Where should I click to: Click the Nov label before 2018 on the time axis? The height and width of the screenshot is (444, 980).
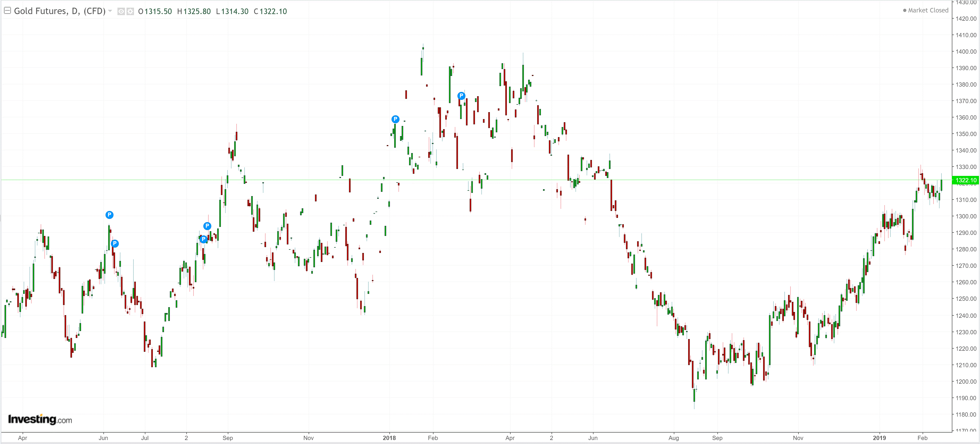(309, 438)
